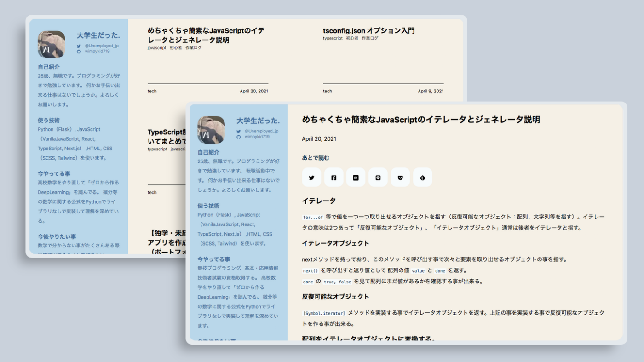The image size is (644, 362).
Task: Select 作業ログ tag under tsconfig.json article
Action: 370,38
